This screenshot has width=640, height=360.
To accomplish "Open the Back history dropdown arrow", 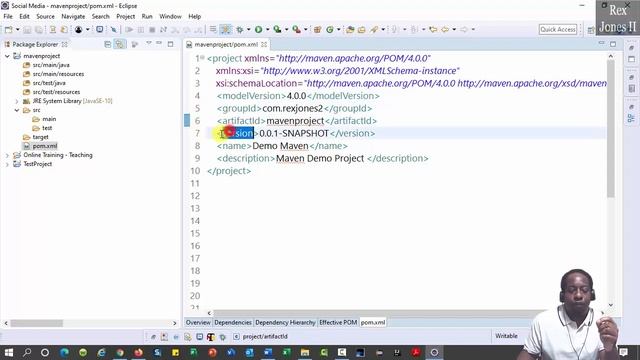I will tap(454, 29).
